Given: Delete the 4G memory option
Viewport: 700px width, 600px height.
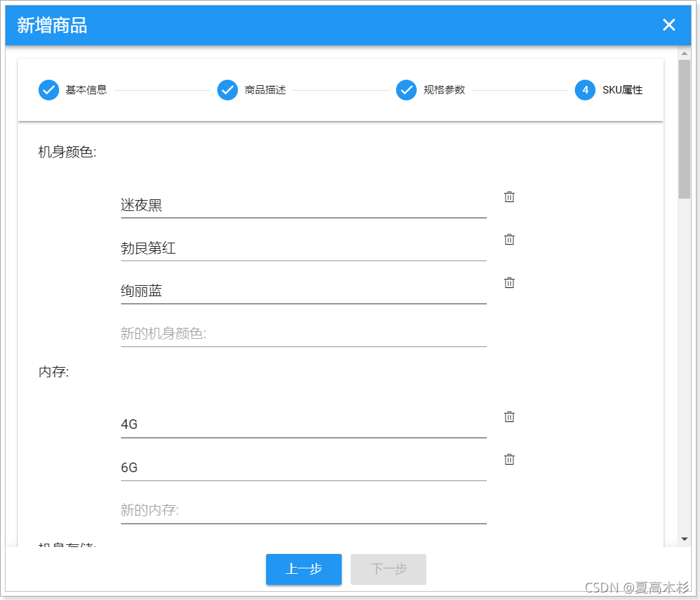Looking at the screenshot, I should pos(509,416).
